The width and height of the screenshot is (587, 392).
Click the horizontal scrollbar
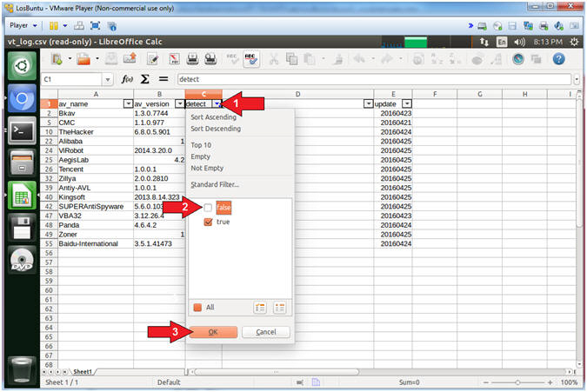(277, 372)
